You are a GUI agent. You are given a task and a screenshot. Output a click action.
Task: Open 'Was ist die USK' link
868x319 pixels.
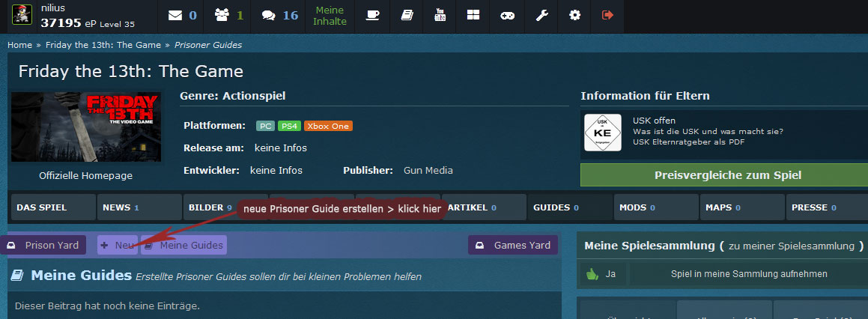pyautogui.click(x=708, y=131)
